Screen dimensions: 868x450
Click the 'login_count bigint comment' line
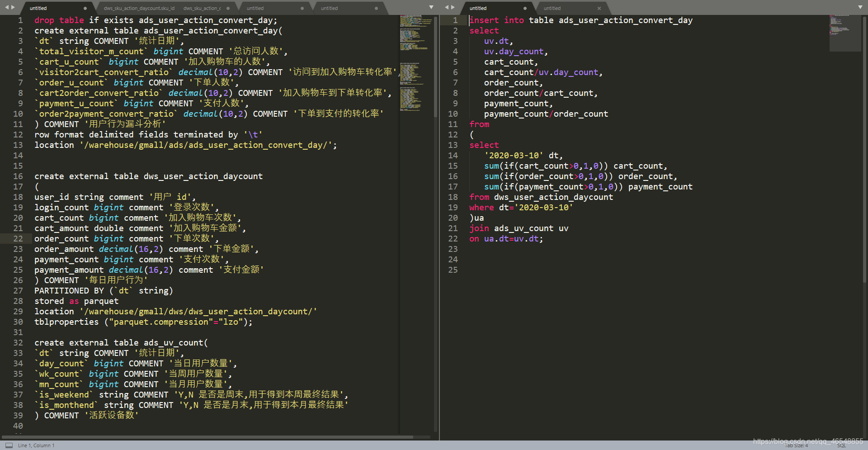click(127, 207)
